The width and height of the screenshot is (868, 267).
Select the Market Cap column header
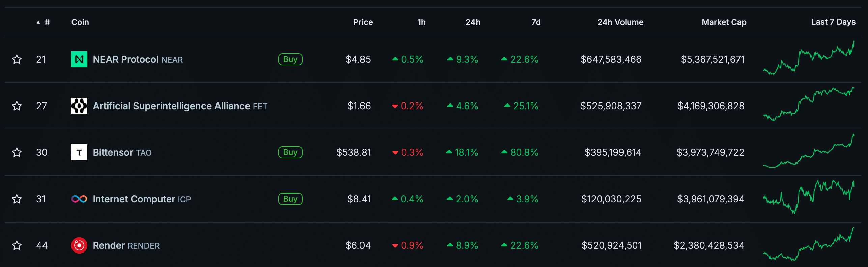click(x=724, y=22)
